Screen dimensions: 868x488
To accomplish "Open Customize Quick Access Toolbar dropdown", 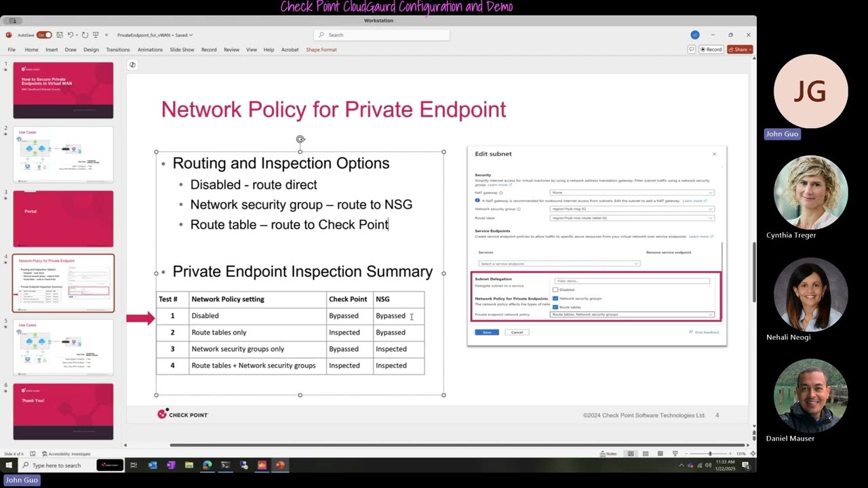I will [106, 35].
